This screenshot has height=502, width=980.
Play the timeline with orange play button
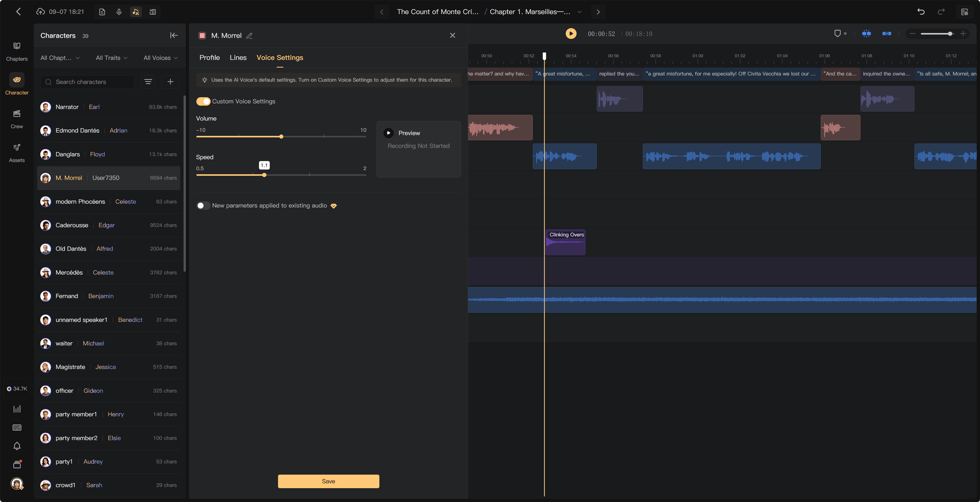click(x=571, y=34)
